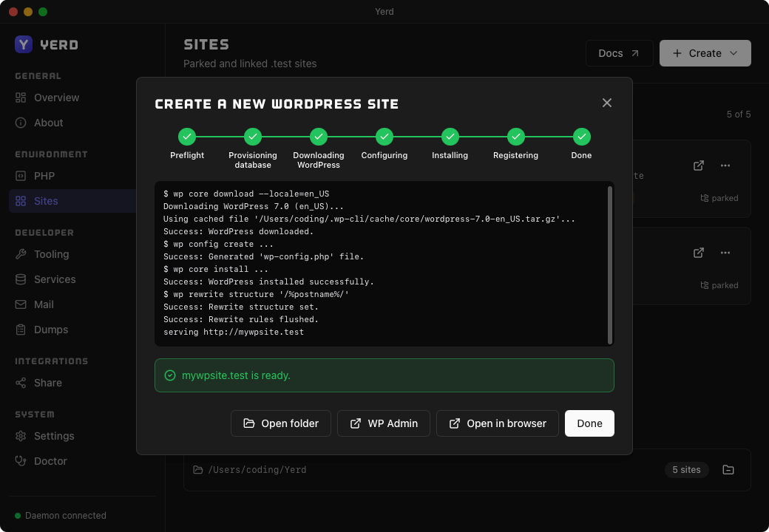Screen dimensions: 769x532
Task: Expand the Create dropdown button
Action: coord(705,53)
